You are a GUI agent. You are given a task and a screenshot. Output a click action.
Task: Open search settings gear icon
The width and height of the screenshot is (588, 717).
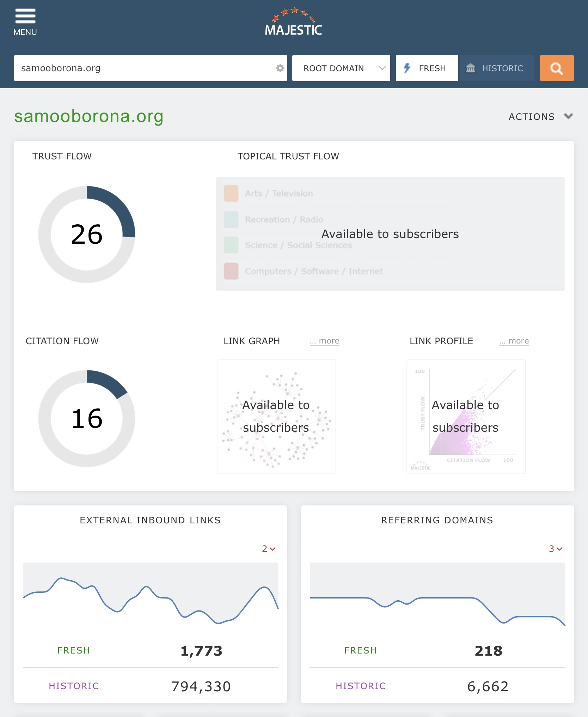pyautogui.click(x=280, y=68)
